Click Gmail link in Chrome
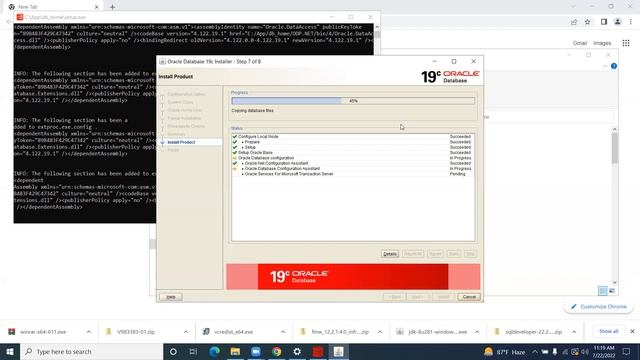The height and width of the screenshot is (360, 640). coord(580,43)
